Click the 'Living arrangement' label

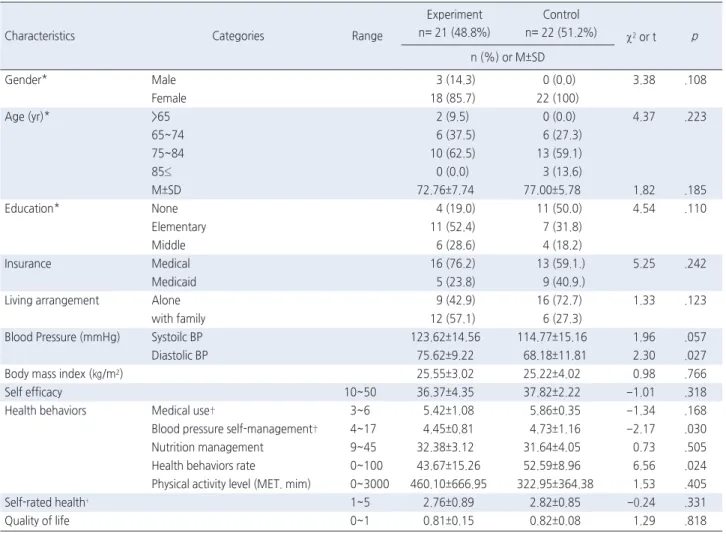coord(51,300)
